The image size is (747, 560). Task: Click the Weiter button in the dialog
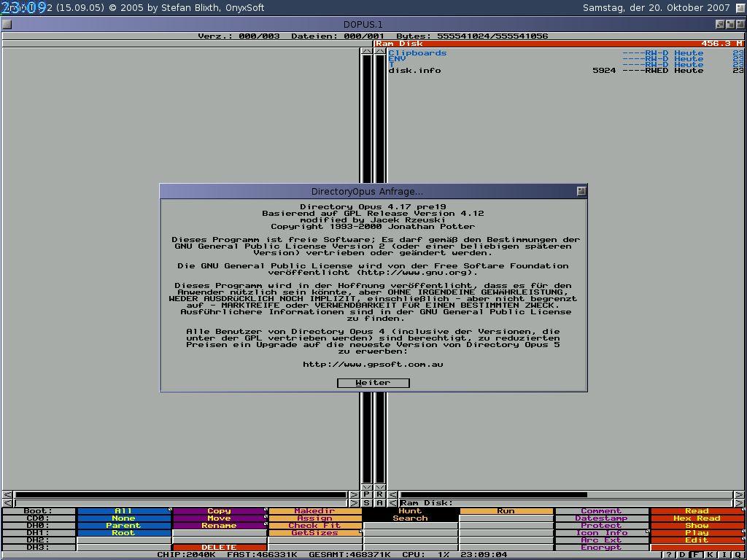coord(373,383)
